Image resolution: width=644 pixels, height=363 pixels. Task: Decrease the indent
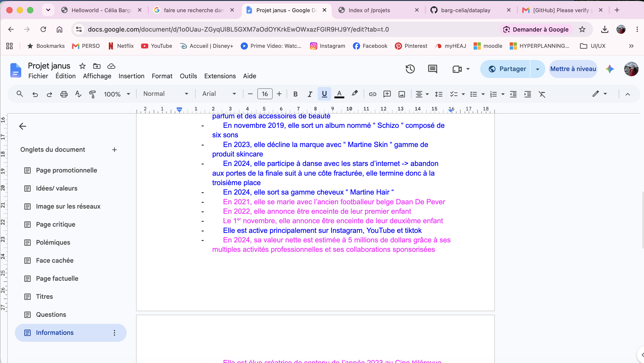pos(513,94)
